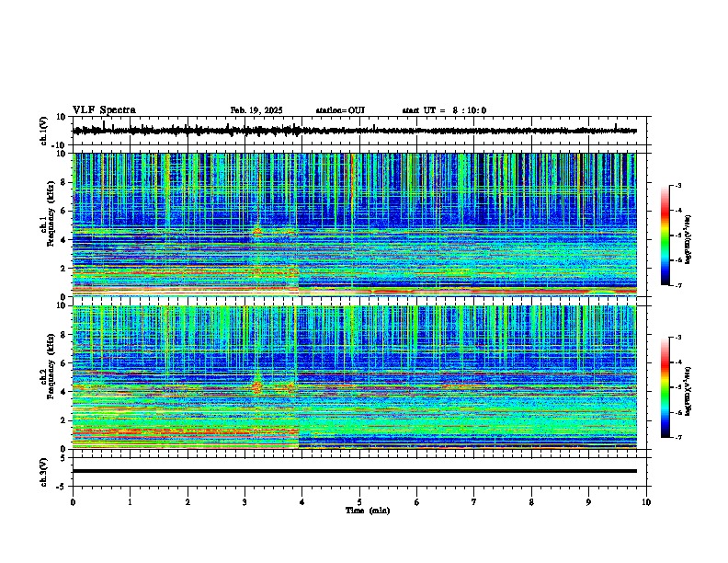Click the "VLF Spectra" title text
This screenshot has height=563, width=728.
104,110
